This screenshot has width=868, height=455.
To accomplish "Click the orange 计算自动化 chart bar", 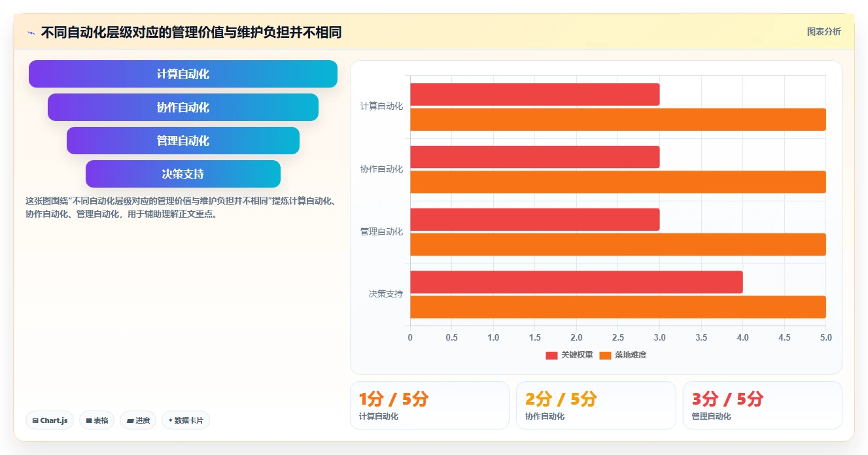I will 617,119.
